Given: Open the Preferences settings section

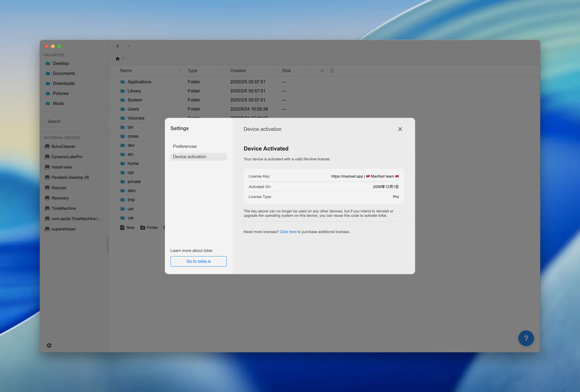Looking at the screenshot, I should (185, 146).
